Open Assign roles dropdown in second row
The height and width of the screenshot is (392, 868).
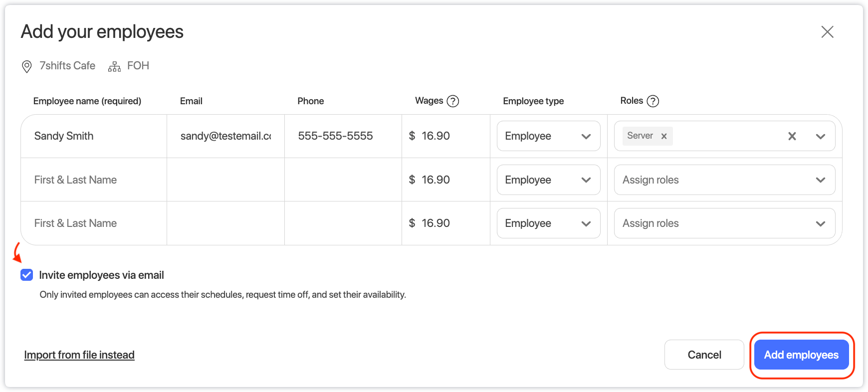[x=724, y=180]
